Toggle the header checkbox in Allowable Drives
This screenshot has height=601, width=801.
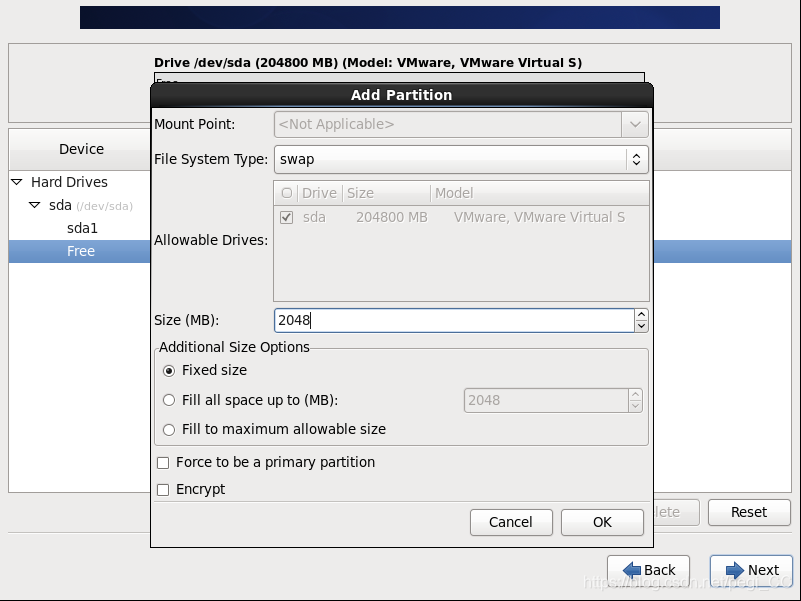(287, 193)
